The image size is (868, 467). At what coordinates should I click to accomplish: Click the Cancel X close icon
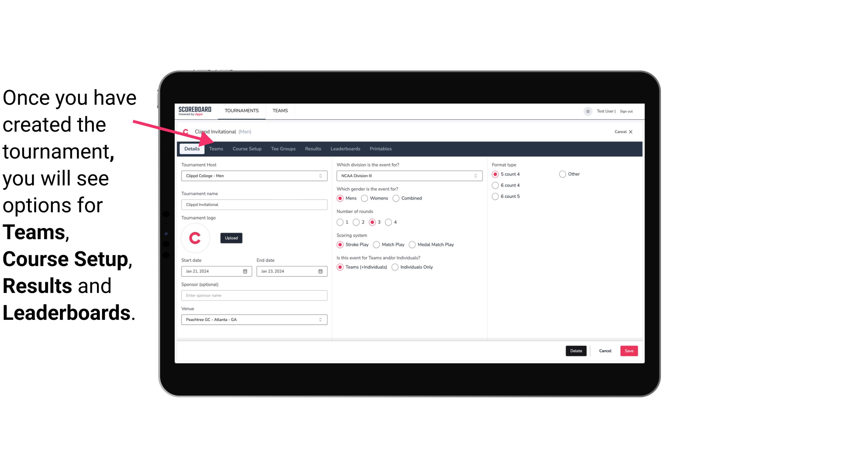[x=630, y=131]
